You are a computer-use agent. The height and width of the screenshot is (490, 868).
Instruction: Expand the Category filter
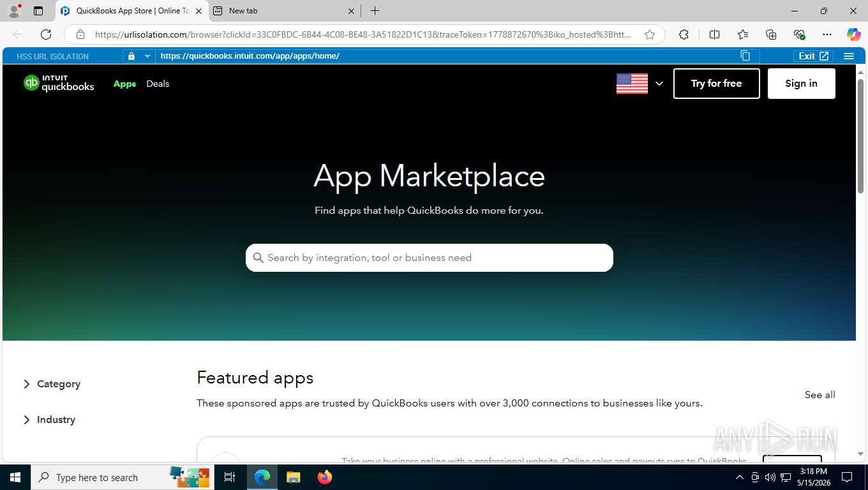52,384
